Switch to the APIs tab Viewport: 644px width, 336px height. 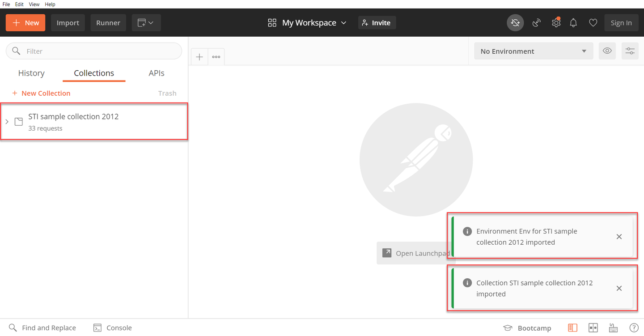pos(157,73)
